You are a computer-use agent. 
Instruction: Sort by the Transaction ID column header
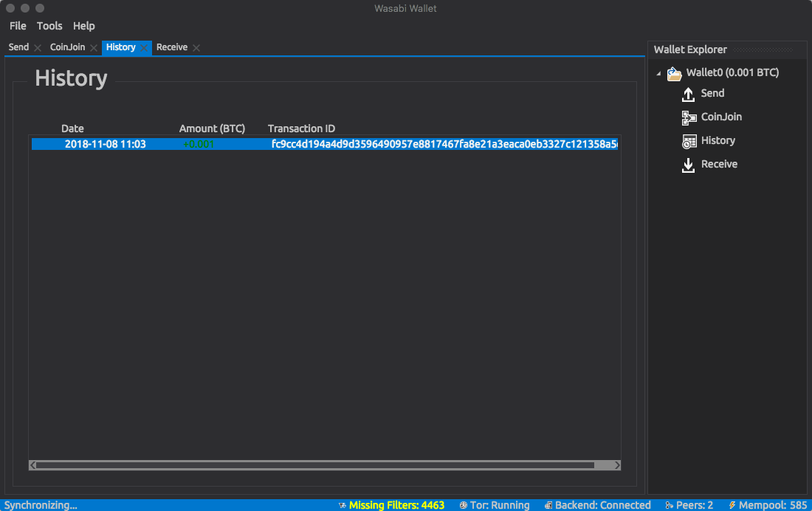pyautogui.click(x=301, y=128)
